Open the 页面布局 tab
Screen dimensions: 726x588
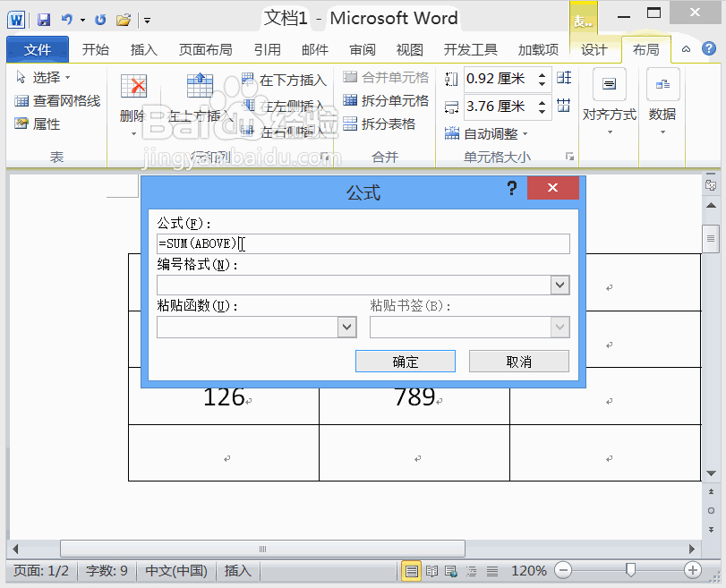point(205,49)
